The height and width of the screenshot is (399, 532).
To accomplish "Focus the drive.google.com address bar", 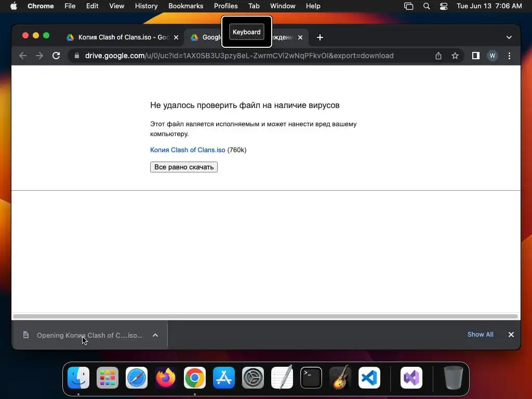I will [239, 56].
